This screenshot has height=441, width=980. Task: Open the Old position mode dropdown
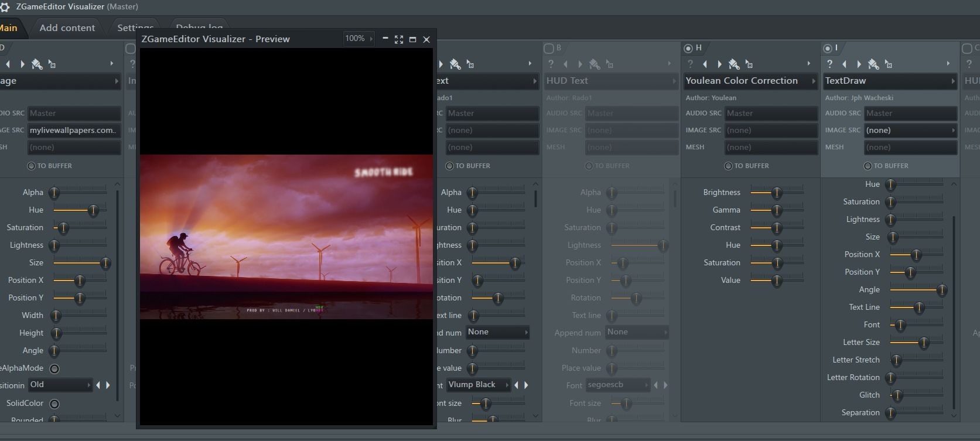click(x=60, y=385)
